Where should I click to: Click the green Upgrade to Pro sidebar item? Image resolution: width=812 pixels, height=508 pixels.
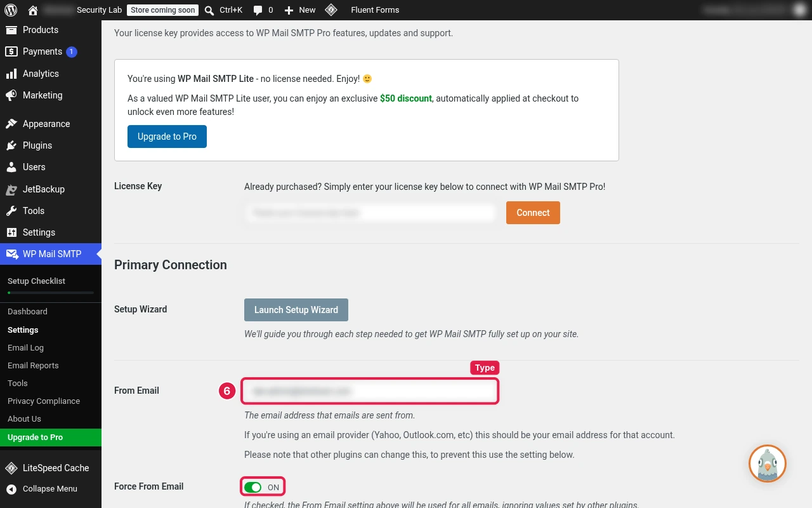point(51,438)
